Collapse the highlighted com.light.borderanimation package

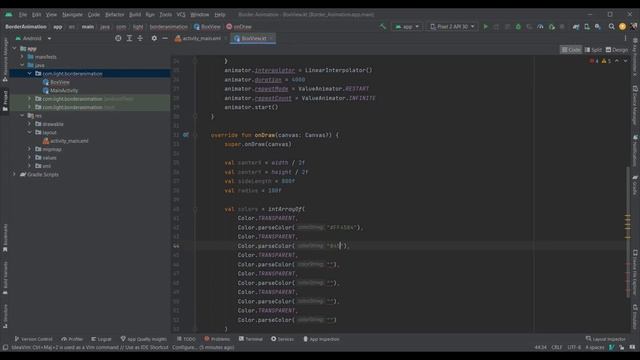click(x=29, y=73)
